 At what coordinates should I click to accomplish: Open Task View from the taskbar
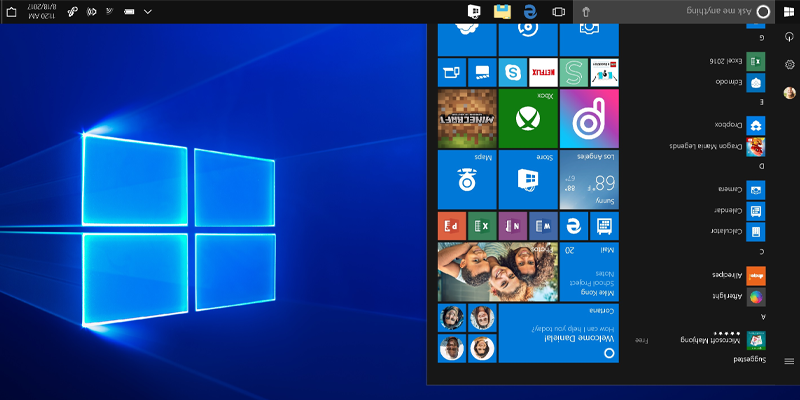(x=559, y=12)
